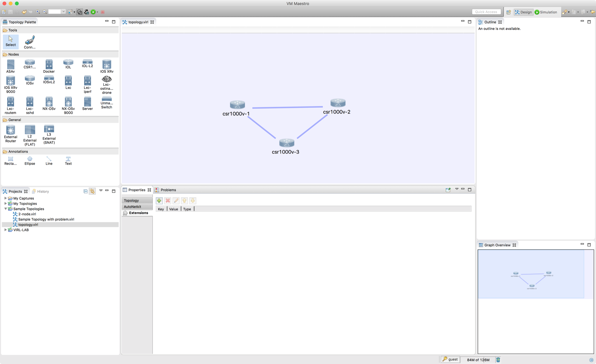Image resolution: width=596 pixels, height=364 pixels.
Task: Choose the L2 External (FLAT) icon
Action: 30,136
